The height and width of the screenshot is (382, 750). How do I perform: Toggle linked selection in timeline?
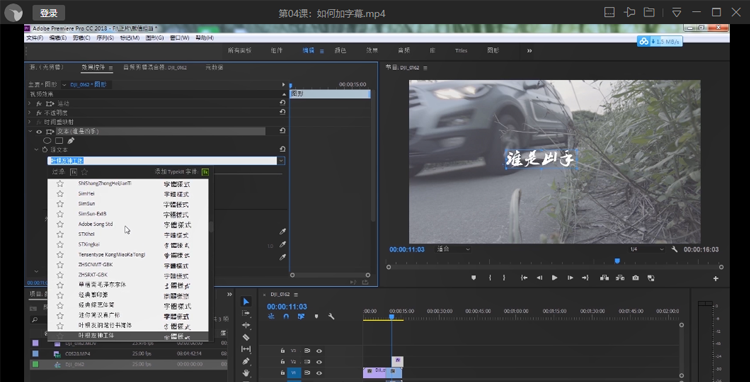tap(301, 316)
